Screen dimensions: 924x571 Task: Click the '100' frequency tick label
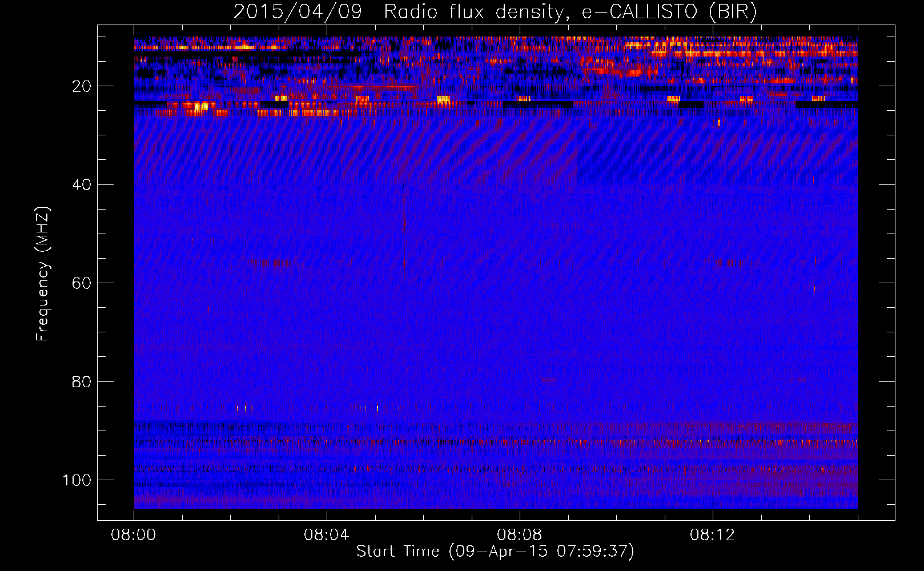click(77, 480)
